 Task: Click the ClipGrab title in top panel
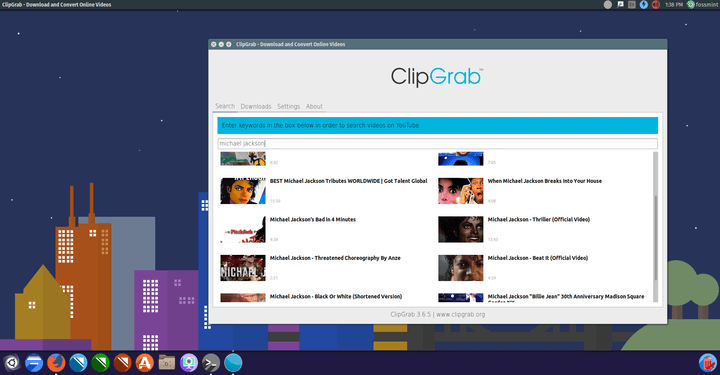[x=56, y=5]
